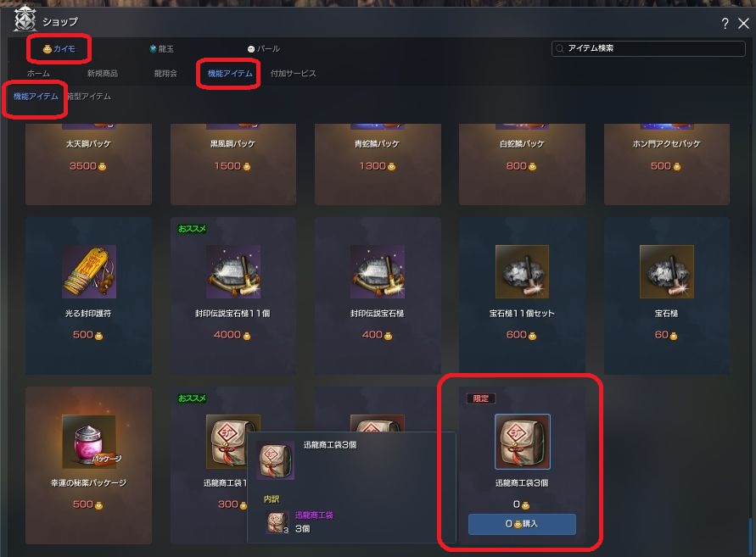Close the shop window with X
This screenshot has height=557, width=756.
tap(743, 23)
